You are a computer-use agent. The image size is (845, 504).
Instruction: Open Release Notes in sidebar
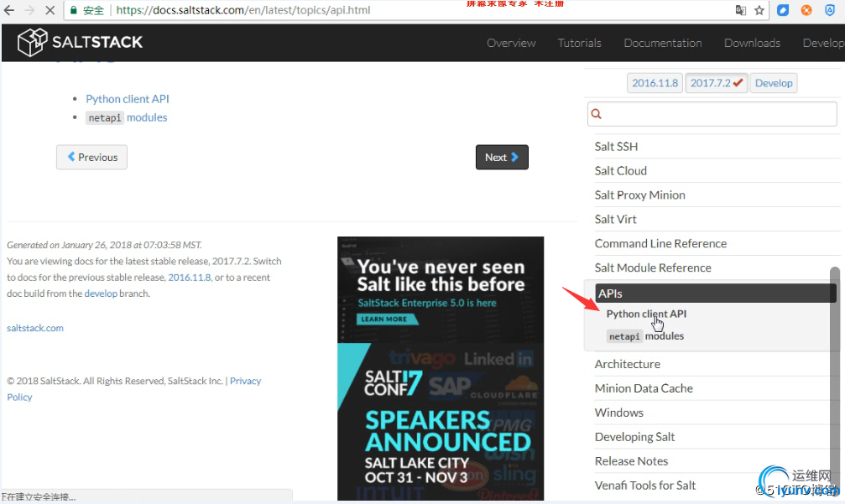click(631, 461)
